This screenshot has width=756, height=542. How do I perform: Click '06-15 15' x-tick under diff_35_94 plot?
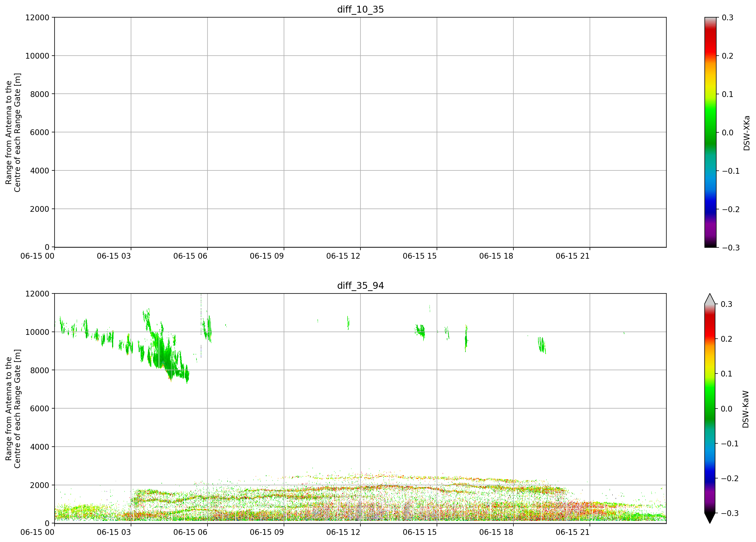pyautogui.click(x=420, y=532)
